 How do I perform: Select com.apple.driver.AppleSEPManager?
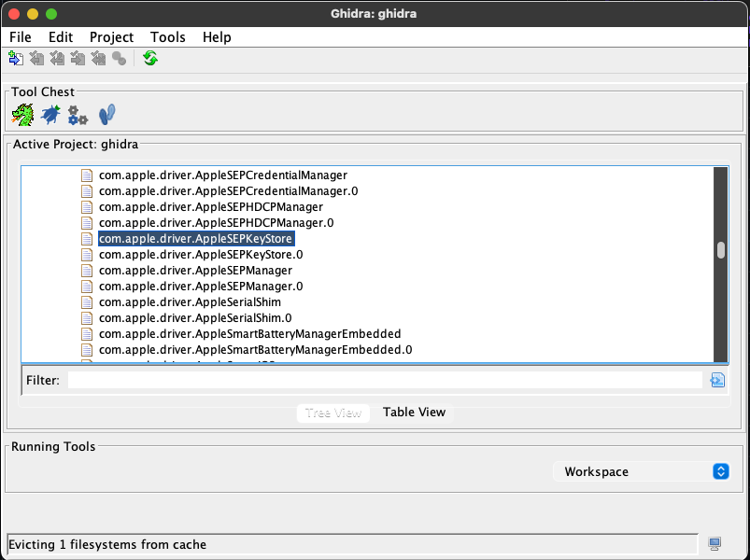pos(195,271)
